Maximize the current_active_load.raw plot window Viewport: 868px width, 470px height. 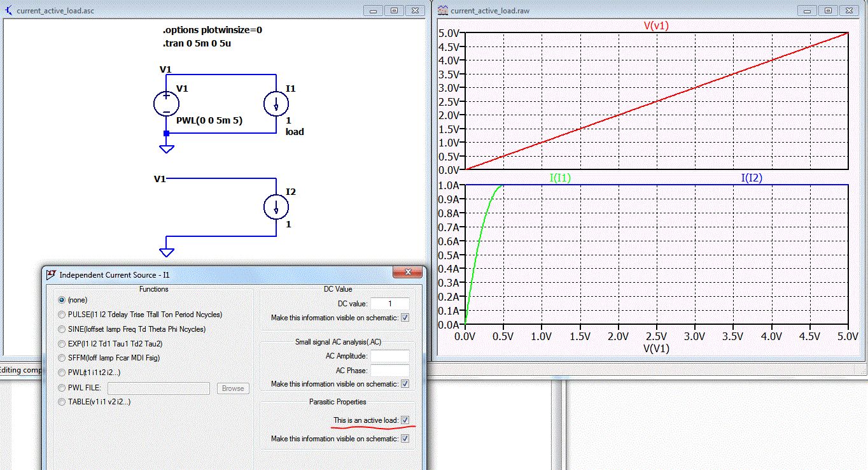[827, 11]
